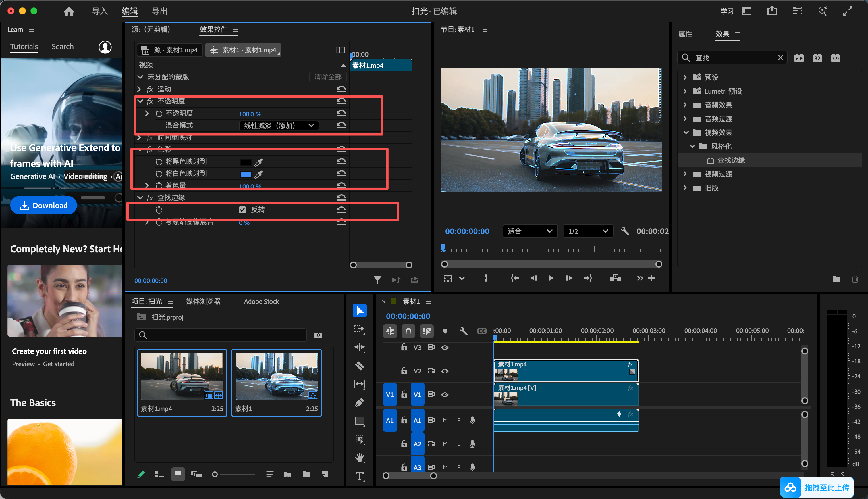The height and width of the screenshot is (499, 868).
Task: Uncheck the 反转 checkbox
Action: [242, 210]
